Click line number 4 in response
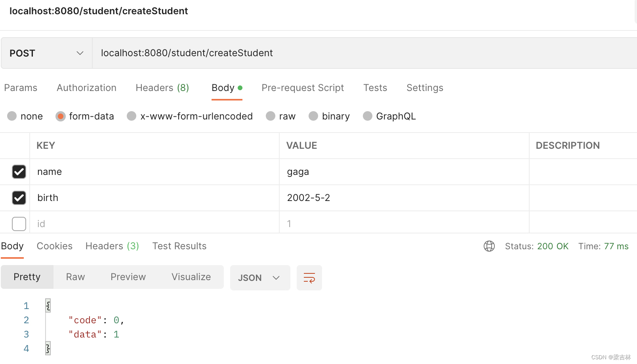This screenshot has width=637, height=364. click(x=26, y=349)
